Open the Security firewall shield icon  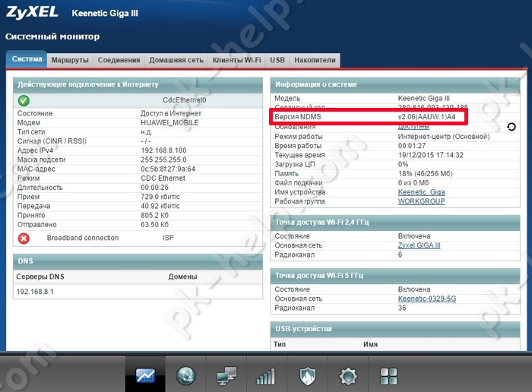(307, 376)
